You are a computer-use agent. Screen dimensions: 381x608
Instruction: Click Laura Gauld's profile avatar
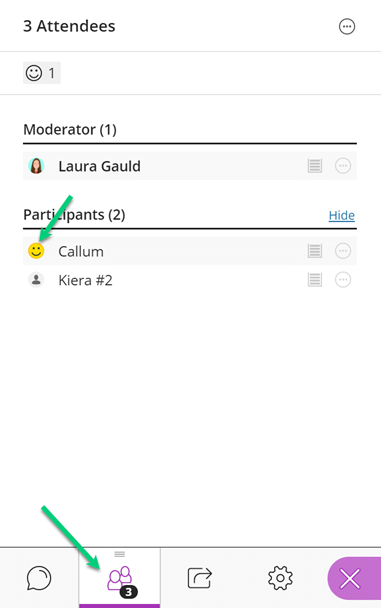pos(36,166)
